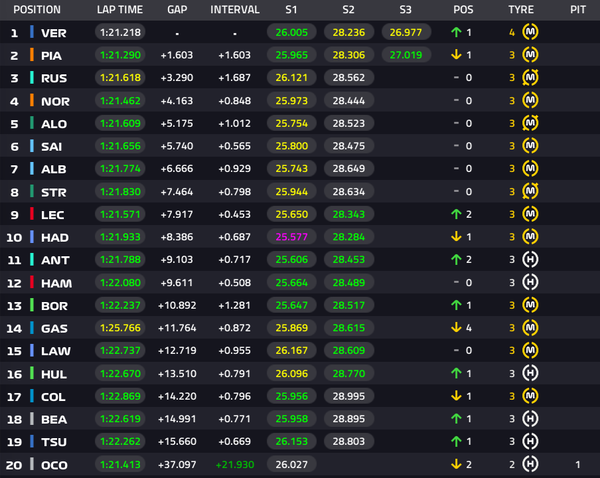The height and width of the screenshot is (478, 600).
Task: Click TSU's hard tyre icon
Action: pos(530,441)
